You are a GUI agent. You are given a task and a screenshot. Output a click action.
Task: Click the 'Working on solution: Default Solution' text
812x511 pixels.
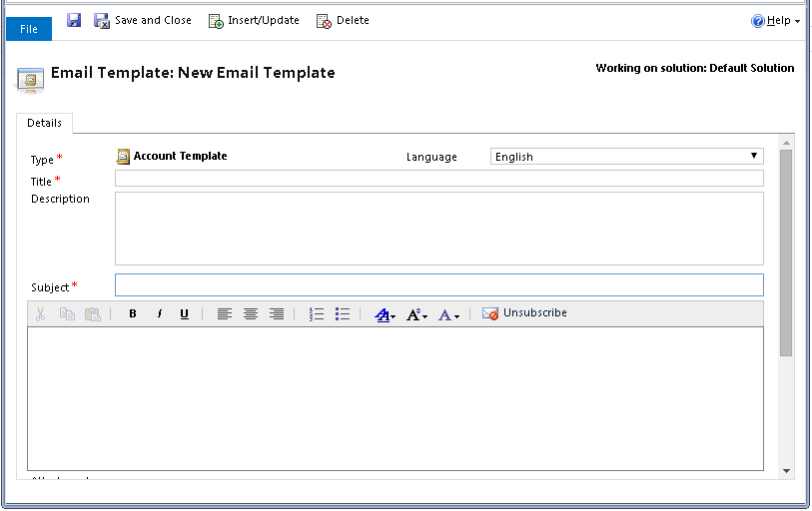coord(695,68)
